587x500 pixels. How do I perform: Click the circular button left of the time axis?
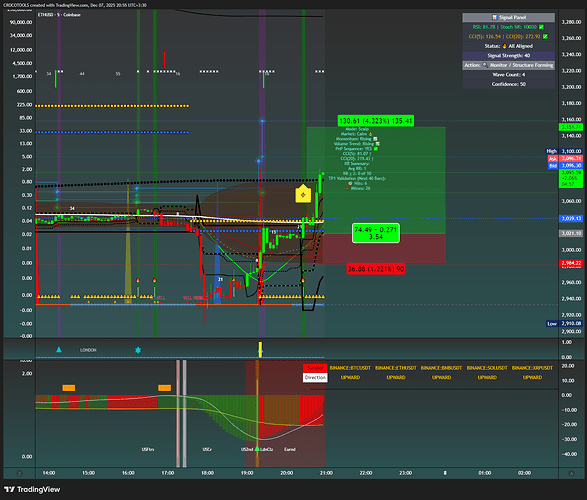(x=19, y=473)
